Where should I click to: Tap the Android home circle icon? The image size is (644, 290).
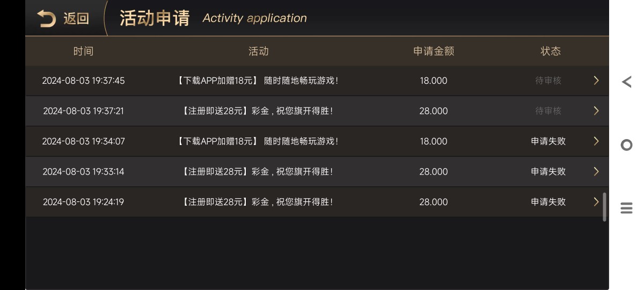626,145
